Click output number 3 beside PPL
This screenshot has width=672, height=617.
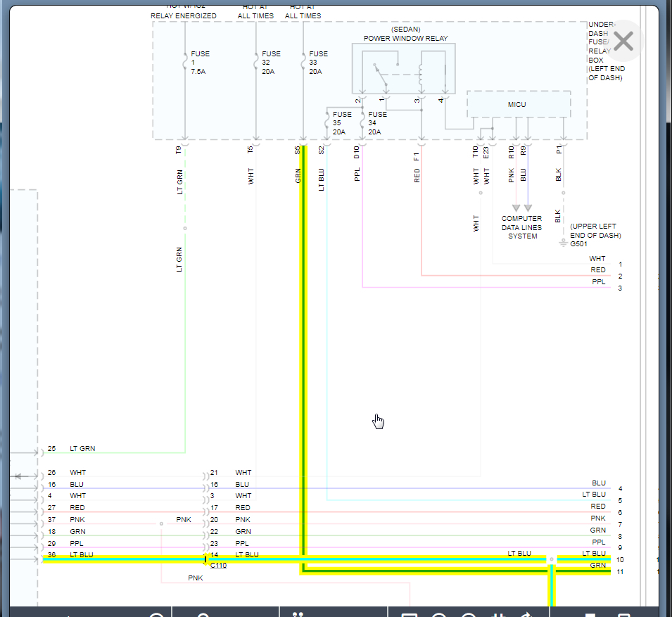620,288
